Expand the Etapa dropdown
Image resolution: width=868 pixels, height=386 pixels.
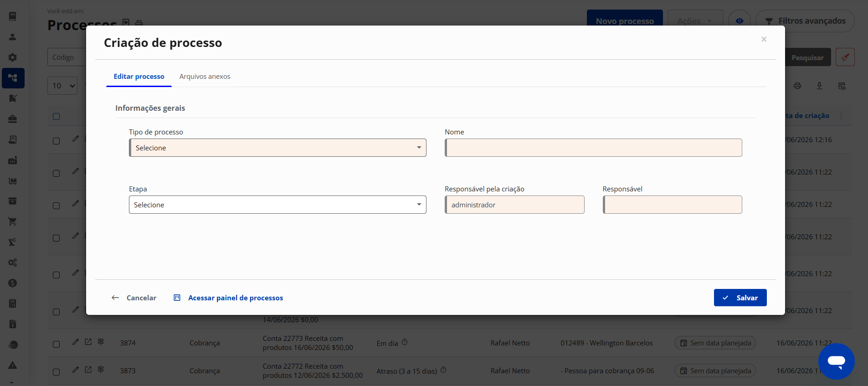click(277, 205)
